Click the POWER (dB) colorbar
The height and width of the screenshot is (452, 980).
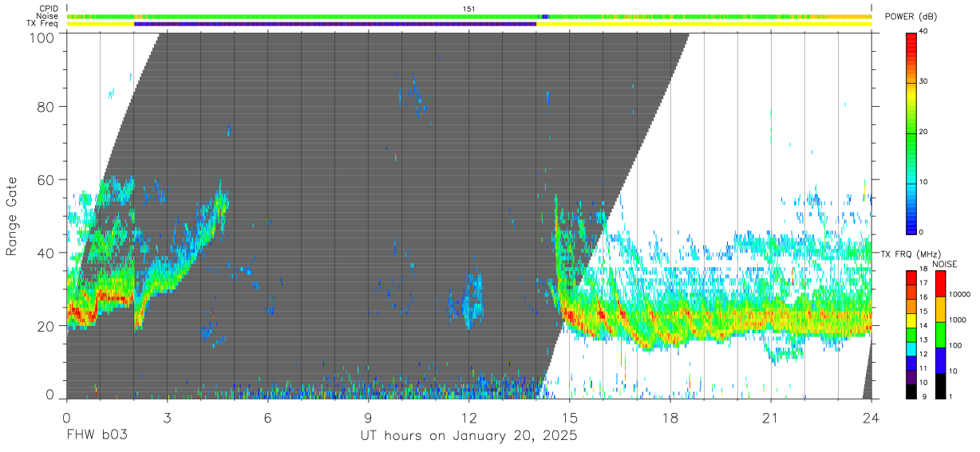[x=911, y=132]
